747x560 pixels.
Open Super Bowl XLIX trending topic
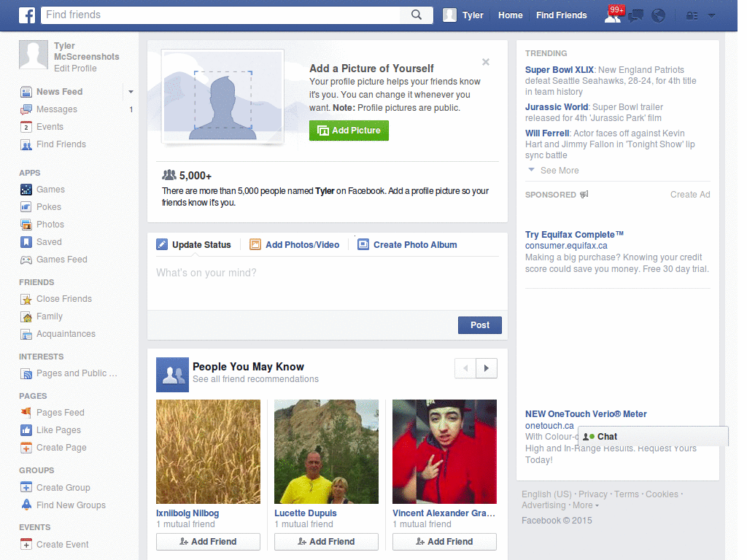click(x=560, y=70)
